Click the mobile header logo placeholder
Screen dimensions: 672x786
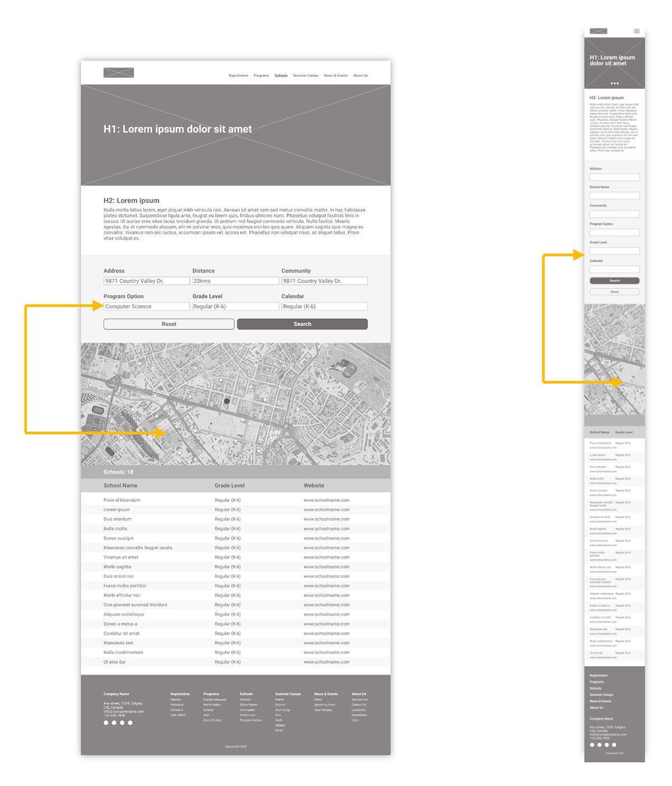[x=599, y=31]
